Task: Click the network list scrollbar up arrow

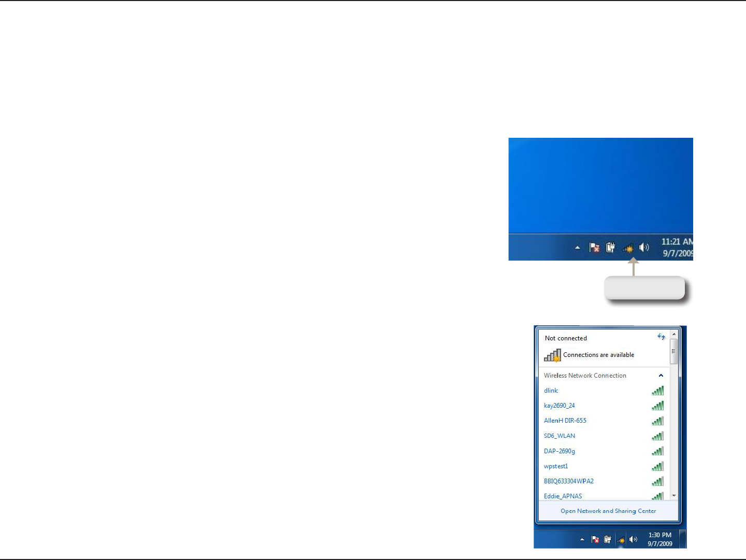Action: (x=674, y=335)
